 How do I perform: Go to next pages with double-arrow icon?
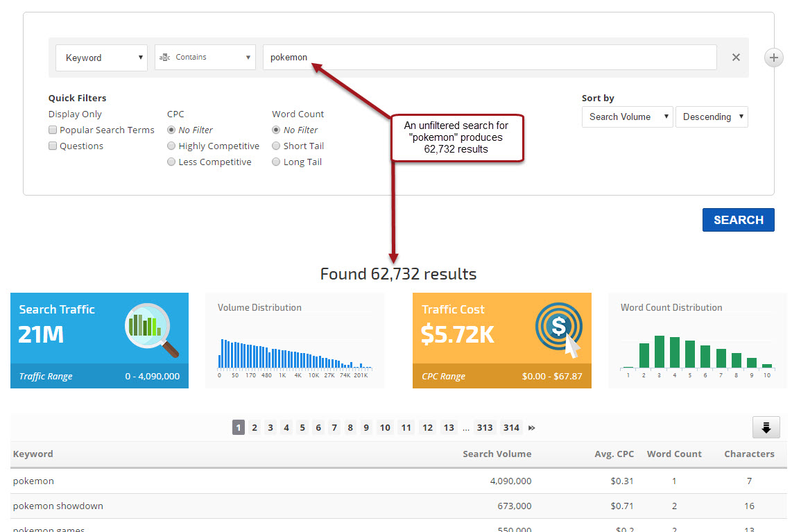pos(532,428)
